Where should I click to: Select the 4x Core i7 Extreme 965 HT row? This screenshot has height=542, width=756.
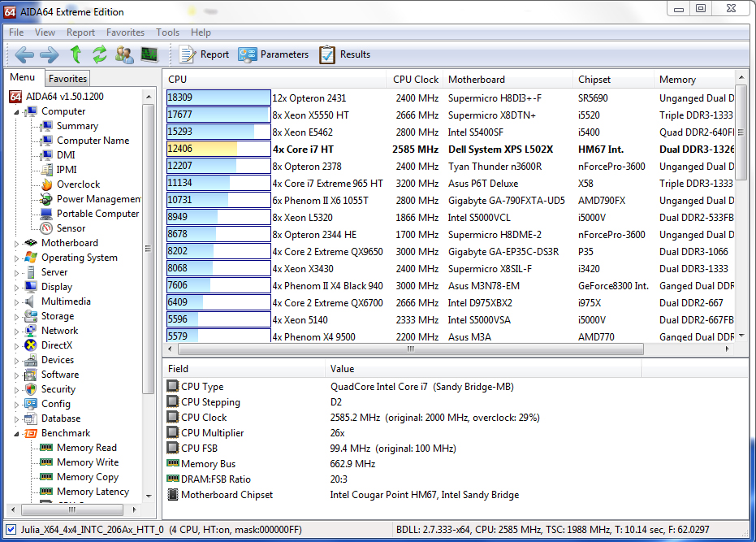click(x=450, y=184)
